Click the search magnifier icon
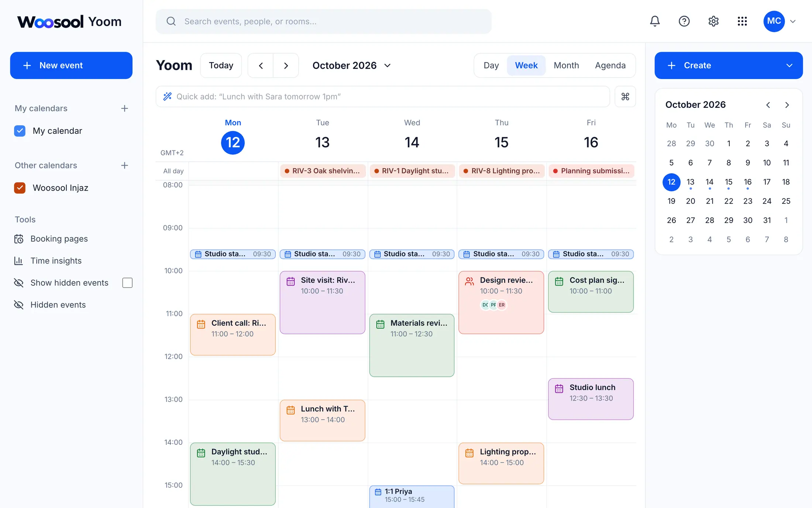 [171, 21]
